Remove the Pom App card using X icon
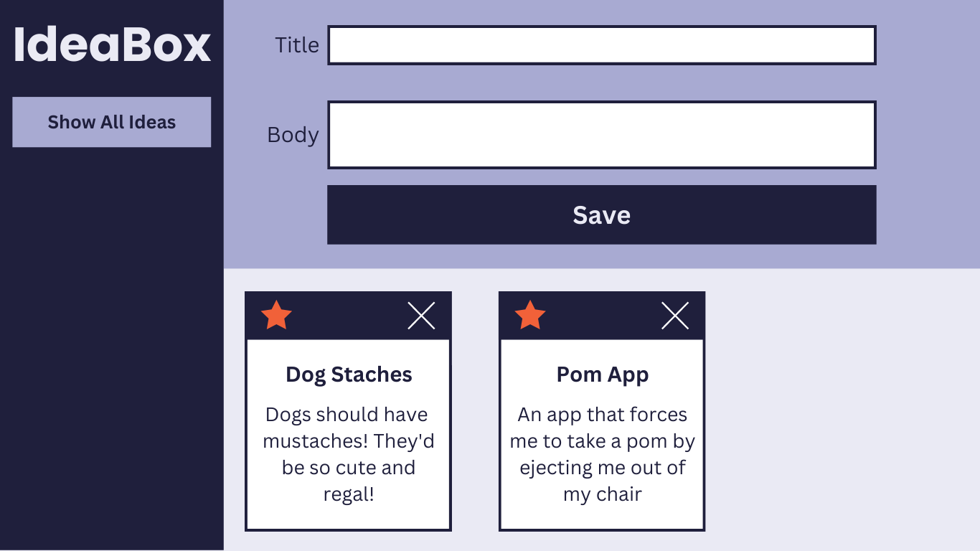The image size is (980, 551). click(x=675, y=316)
